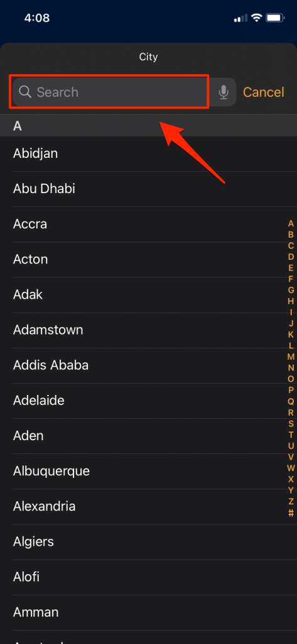The height and width of the screenshot is (644, 297).
Task: Tap the Wi-Fi status icon
Action: [x=257, y=18]
